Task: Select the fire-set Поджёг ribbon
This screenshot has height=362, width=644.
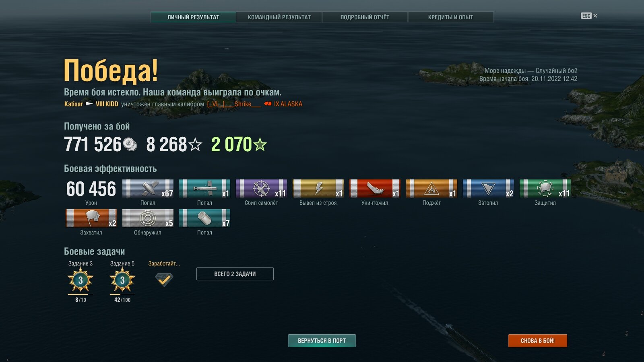Action: [431, 188]
